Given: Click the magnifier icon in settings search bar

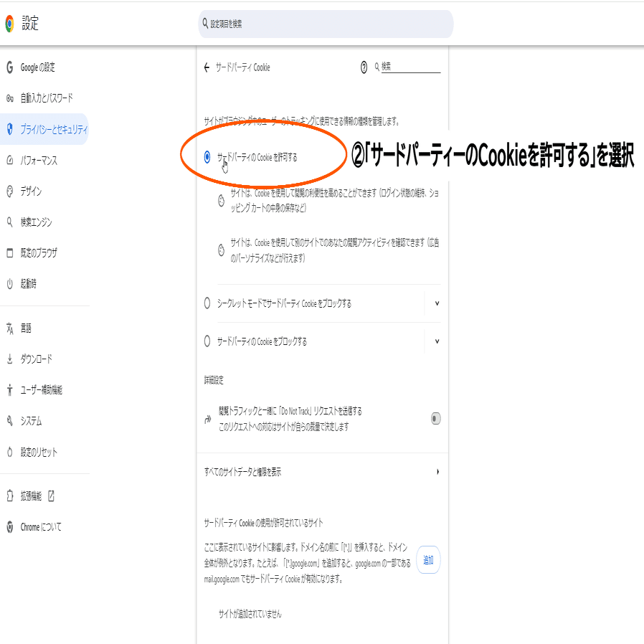Looking at the screenshot, I should 205,24.
